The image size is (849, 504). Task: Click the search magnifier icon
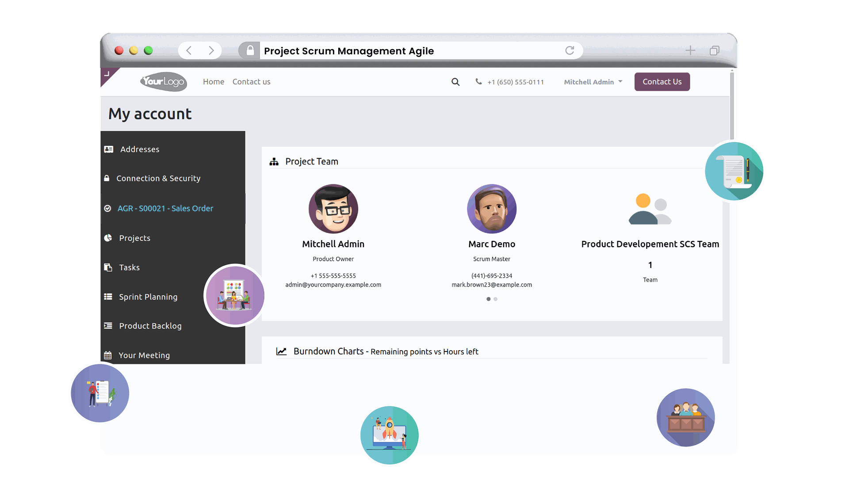455,82
